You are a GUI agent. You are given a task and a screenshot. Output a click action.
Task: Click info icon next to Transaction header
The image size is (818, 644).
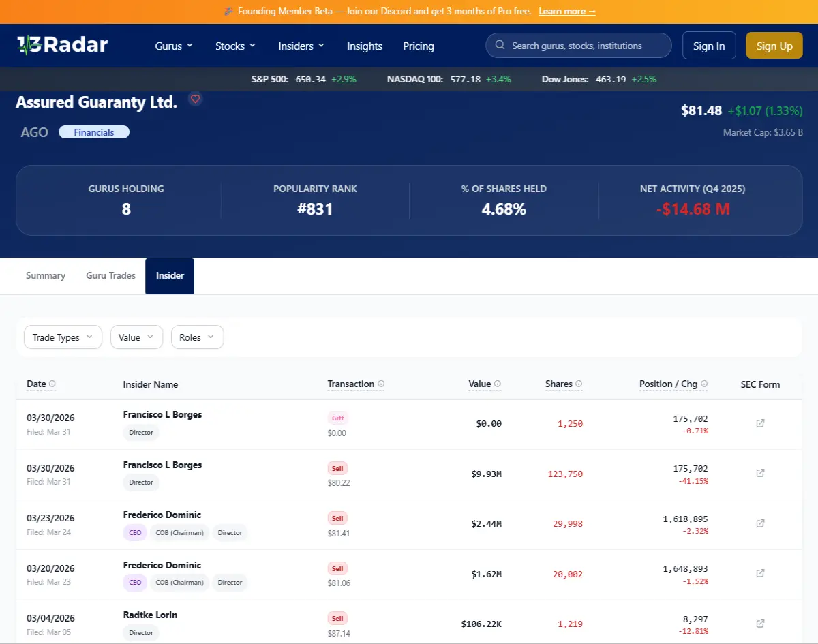[x=381, y=384]
